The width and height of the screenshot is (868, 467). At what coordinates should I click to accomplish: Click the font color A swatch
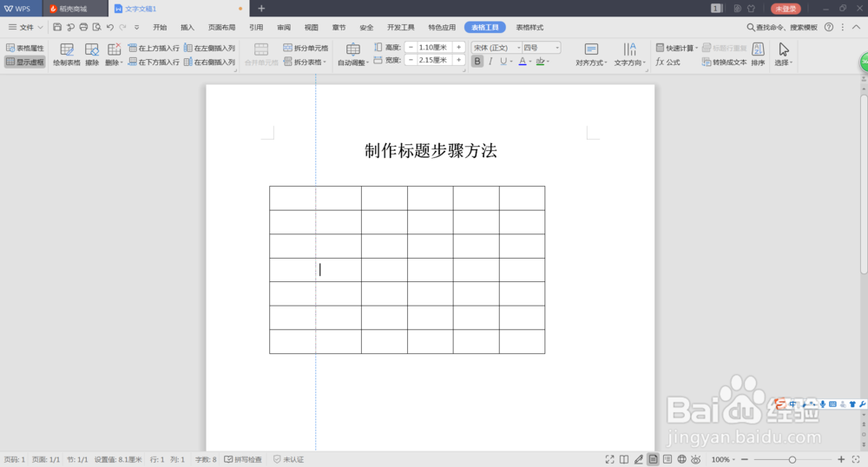pos(522,62)
